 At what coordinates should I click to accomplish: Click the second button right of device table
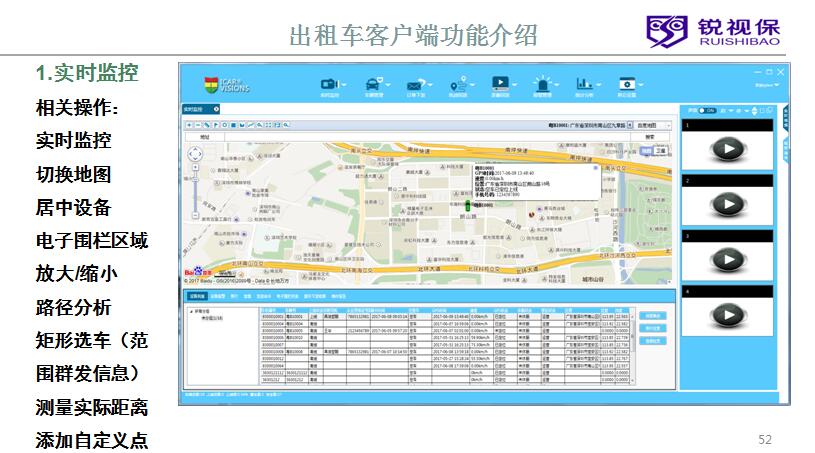pos(652,328)
